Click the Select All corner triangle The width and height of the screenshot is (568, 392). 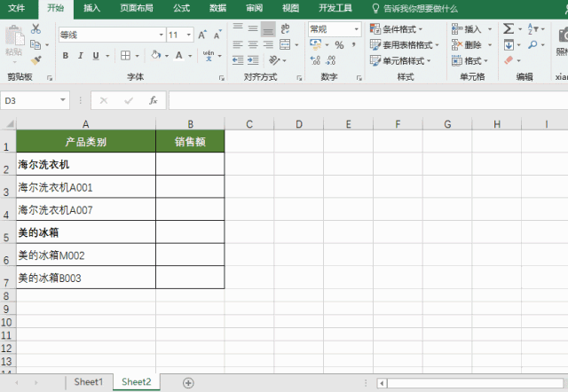click(8, 124)
